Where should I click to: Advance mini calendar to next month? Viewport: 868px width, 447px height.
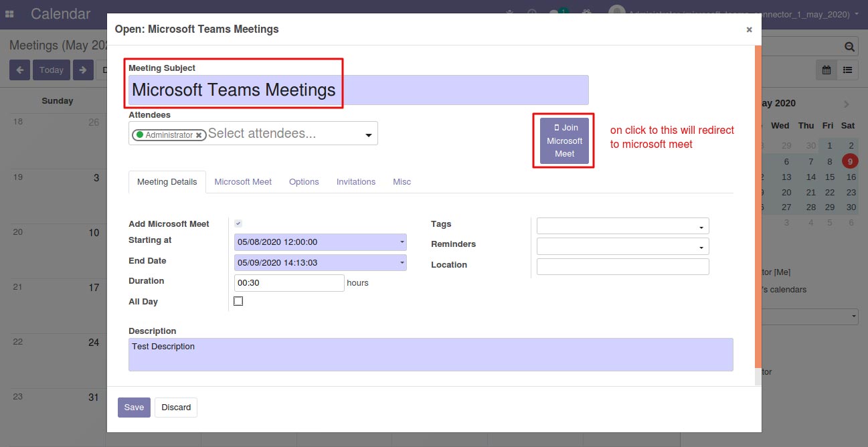click(847, 104)
